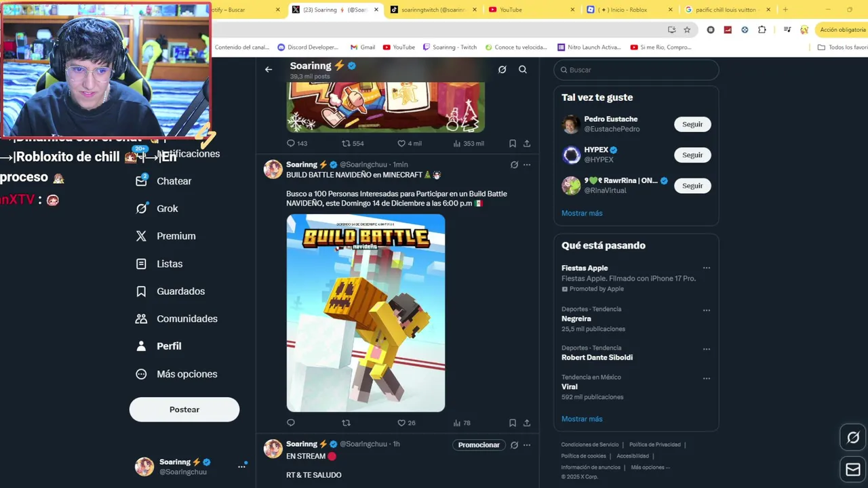The image size is (868, 488).
Task: Switch to soaringtwitch TikTok browser tab
Action: [431, 9]
